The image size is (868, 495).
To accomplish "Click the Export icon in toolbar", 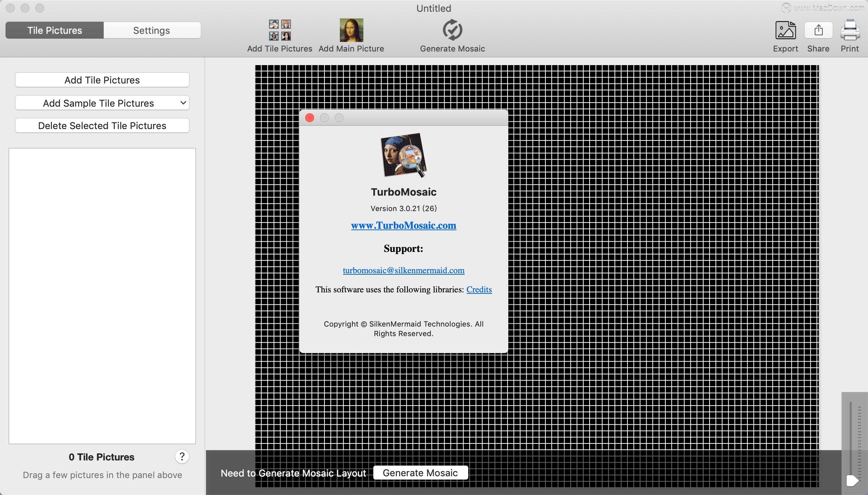I will pyautogui.click(x=786, y=30).
